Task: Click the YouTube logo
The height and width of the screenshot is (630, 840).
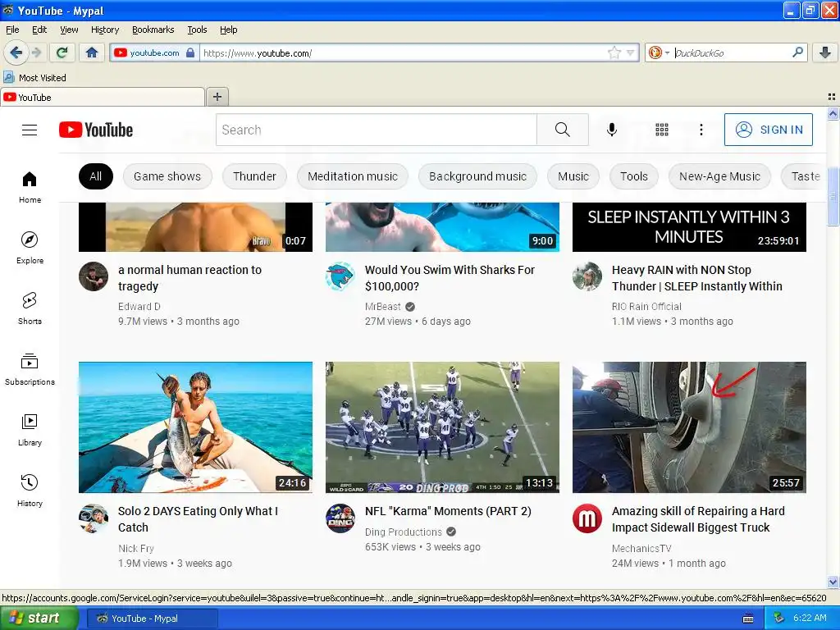Action: tap(96, 130)
